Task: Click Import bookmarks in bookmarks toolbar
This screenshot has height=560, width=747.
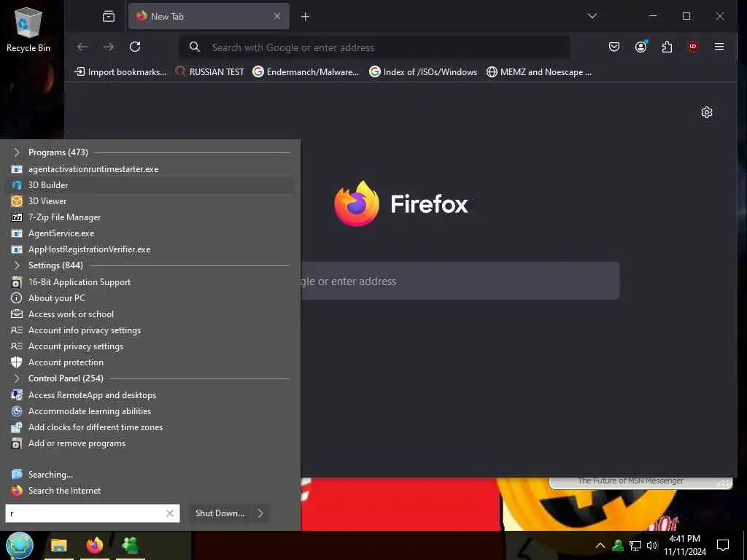Action: [120, 72]
